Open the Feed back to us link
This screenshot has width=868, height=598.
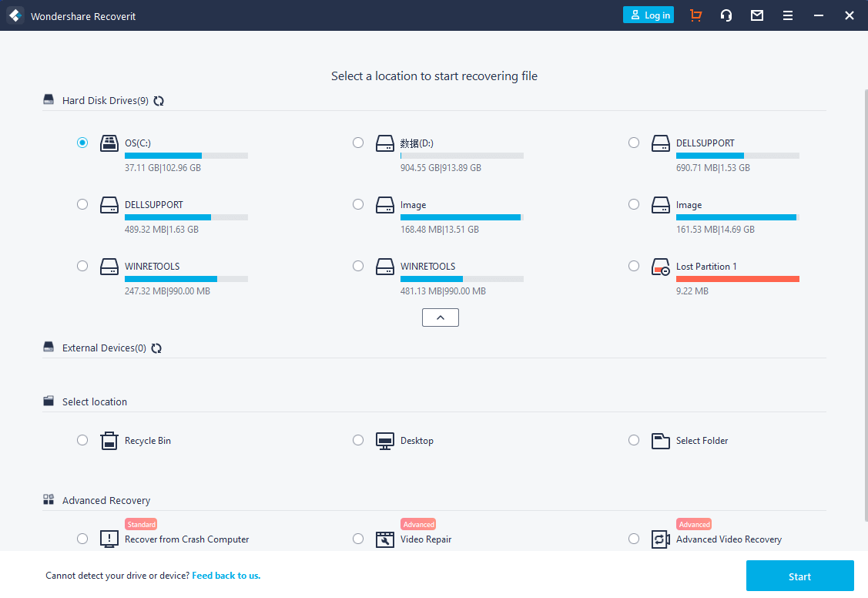[226, 576]
